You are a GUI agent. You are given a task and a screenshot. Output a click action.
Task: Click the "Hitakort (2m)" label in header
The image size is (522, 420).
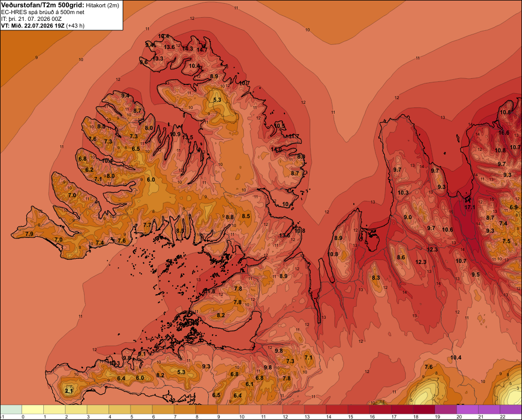(x=102, y=5)
